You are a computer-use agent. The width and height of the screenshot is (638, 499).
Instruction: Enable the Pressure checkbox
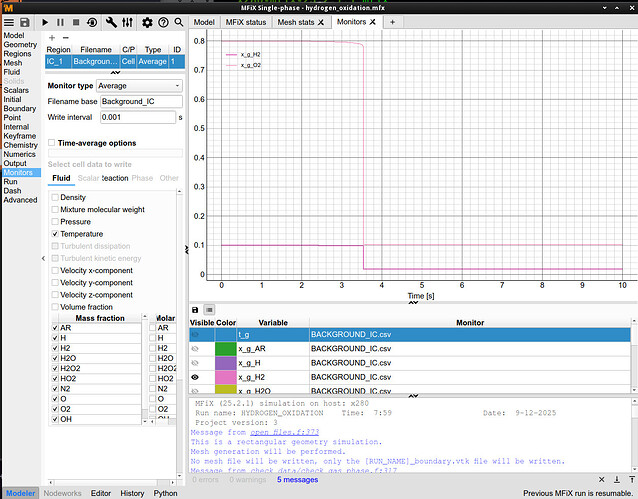(x=55, y=222)
